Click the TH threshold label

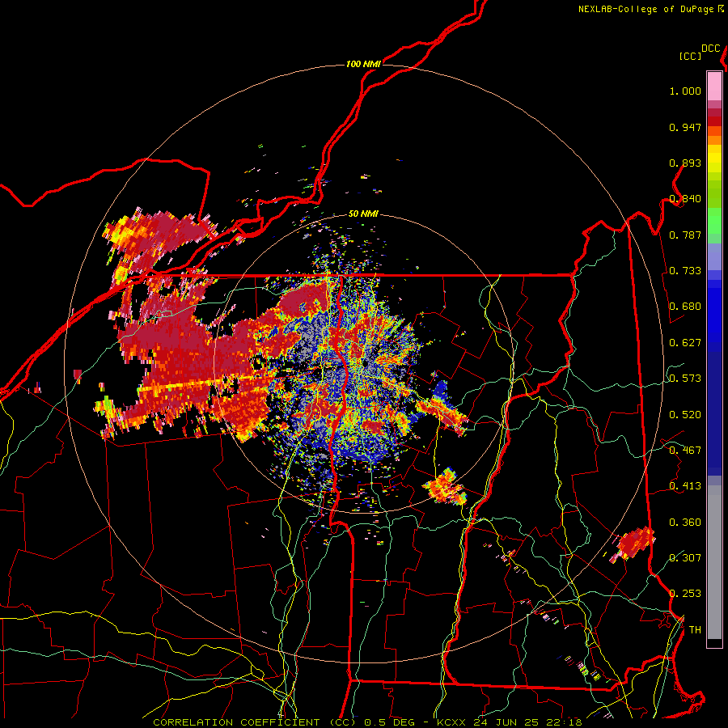click(695, 630)
